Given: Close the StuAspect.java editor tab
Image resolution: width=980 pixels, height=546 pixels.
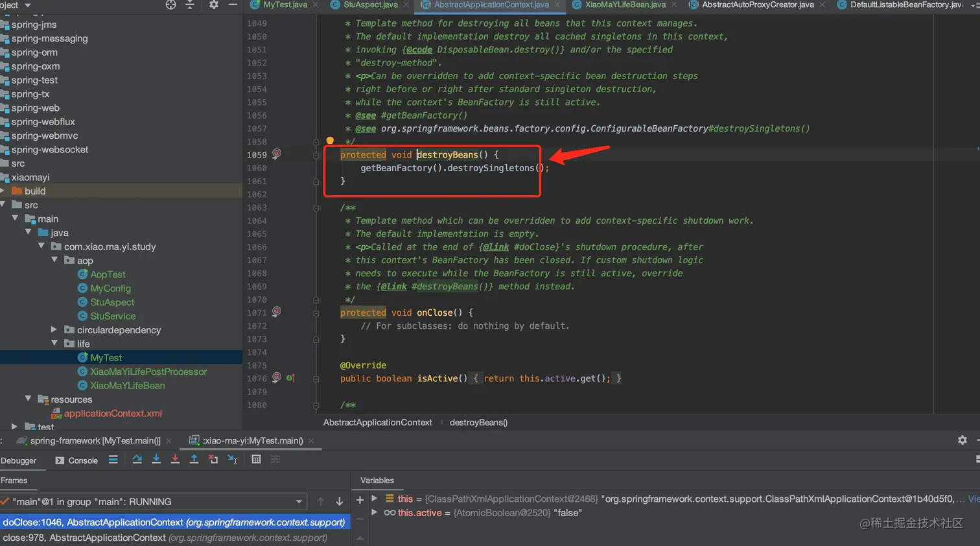Looking at the screenshot, I should click(x=406, y=5).
